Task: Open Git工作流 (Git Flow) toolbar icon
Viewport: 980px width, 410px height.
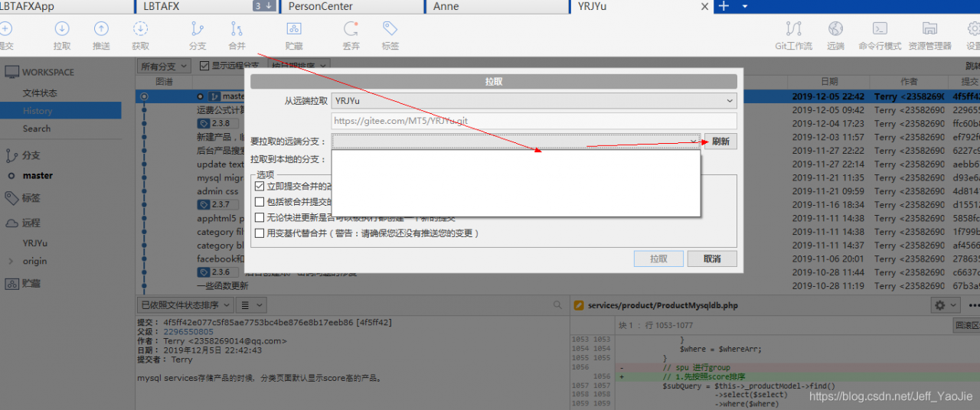Action: [x=794, y=29]
